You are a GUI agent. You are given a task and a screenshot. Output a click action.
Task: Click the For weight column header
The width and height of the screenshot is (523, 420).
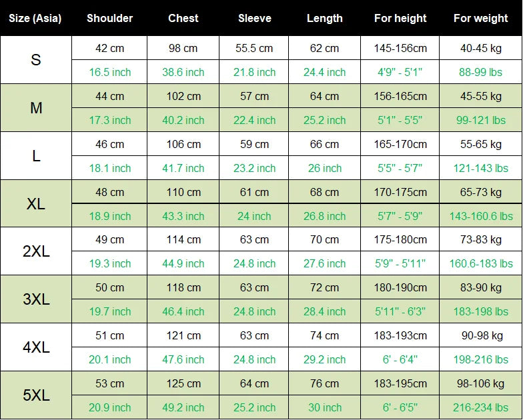click(480, 19)
